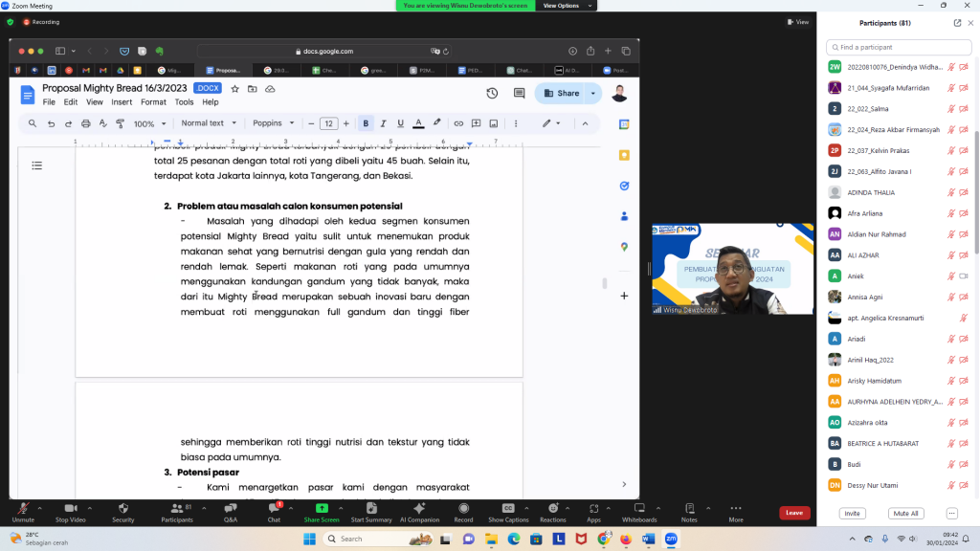Click the red Leave button
This screenshot has width=980, height=551.
793,513
